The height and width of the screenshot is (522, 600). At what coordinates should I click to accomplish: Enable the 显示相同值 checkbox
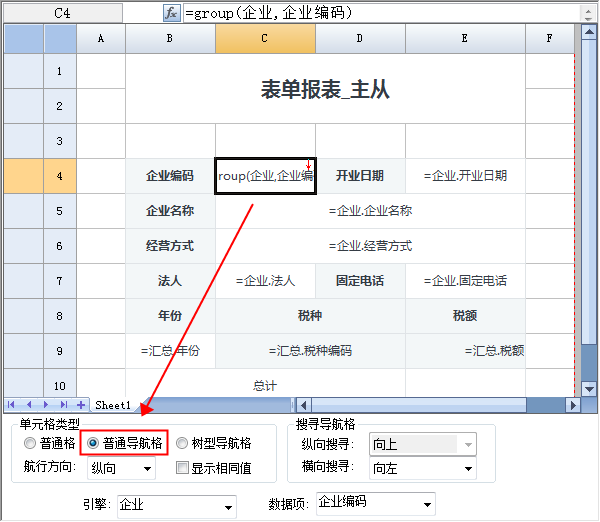[x=182, y=467]
